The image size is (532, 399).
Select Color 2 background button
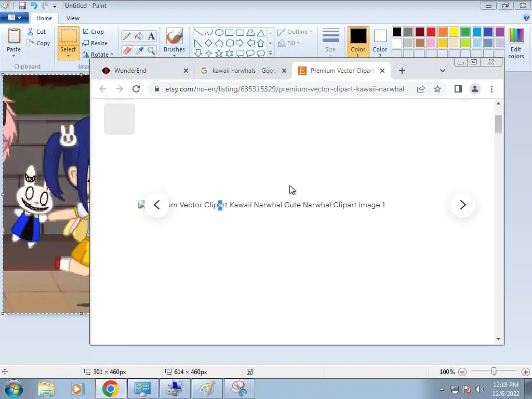tap(380, 42)
